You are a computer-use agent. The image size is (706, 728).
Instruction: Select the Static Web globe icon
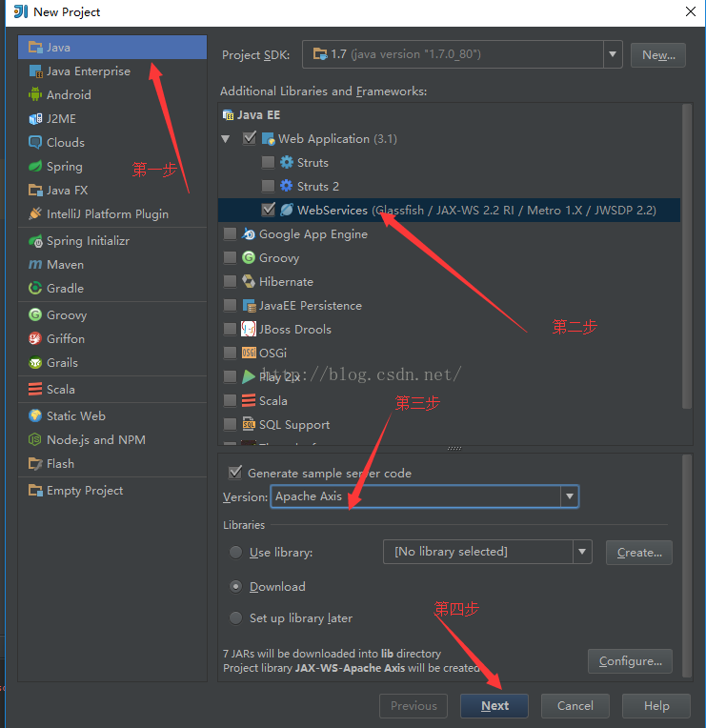(35, 415)
